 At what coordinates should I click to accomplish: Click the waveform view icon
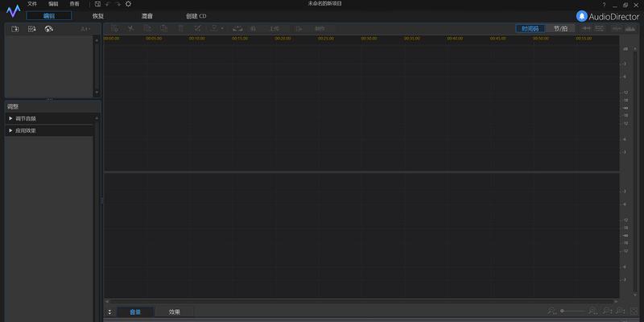pos(617,28)
